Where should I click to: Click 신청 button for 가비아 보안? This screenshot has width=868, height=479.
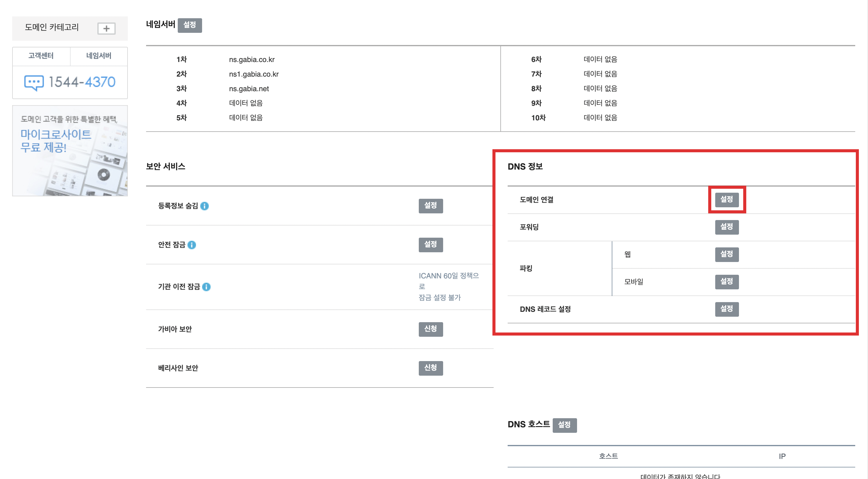pyautogui.click(x=431, y=329)
